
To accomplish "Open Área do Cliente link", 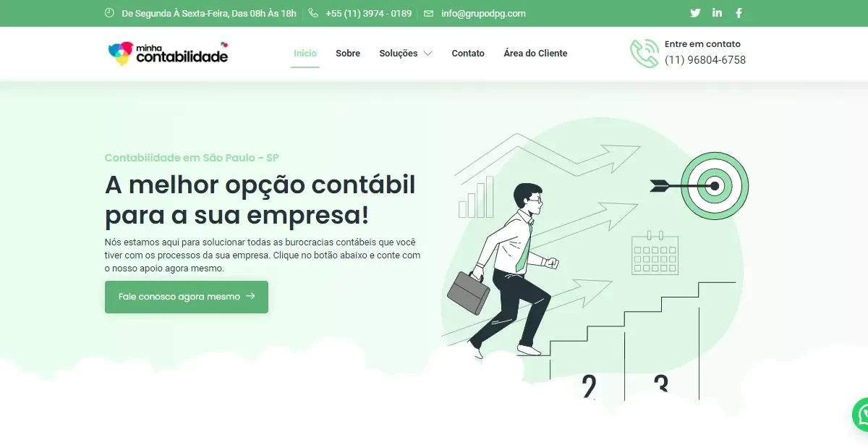I will pyautogui.click(x=535, y=54).
